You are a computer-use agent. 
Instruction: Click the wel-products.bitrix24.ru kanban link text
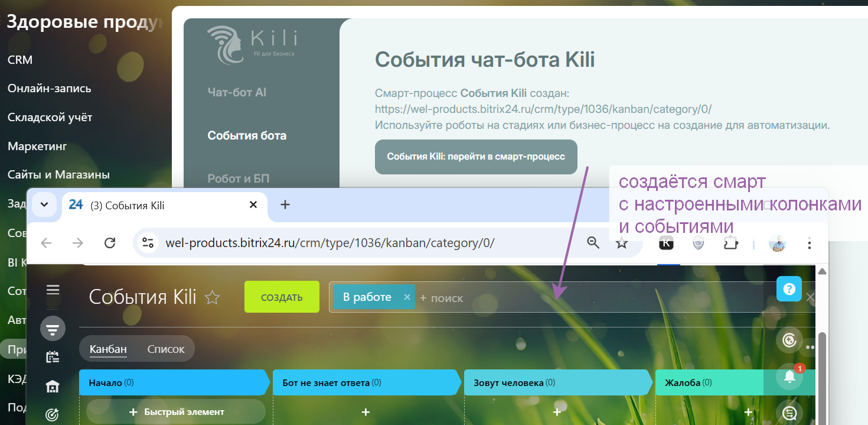(543, 109)
